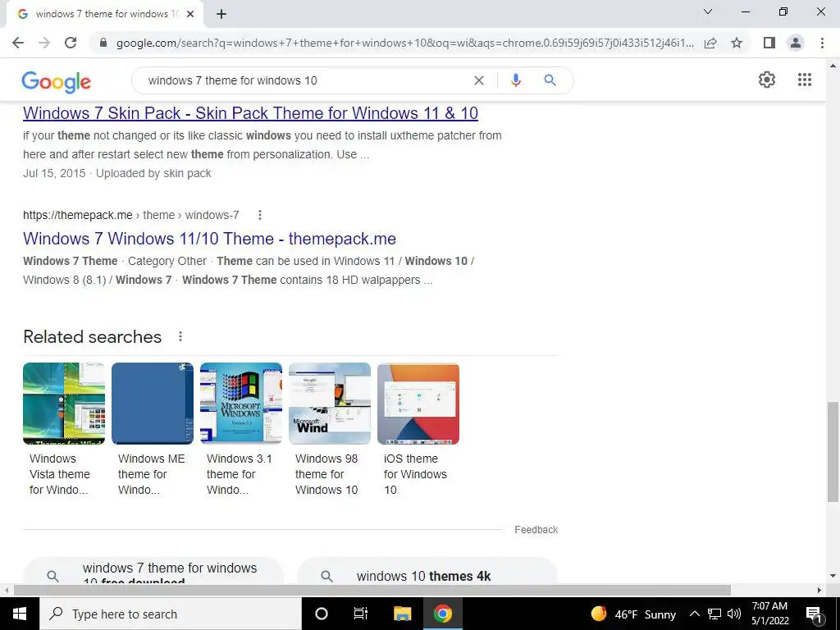Image resolution: width=840 pixels, height=630 pixels.
Task: Open the Chrome three-dot menu
Action: [x=822, y=43]
